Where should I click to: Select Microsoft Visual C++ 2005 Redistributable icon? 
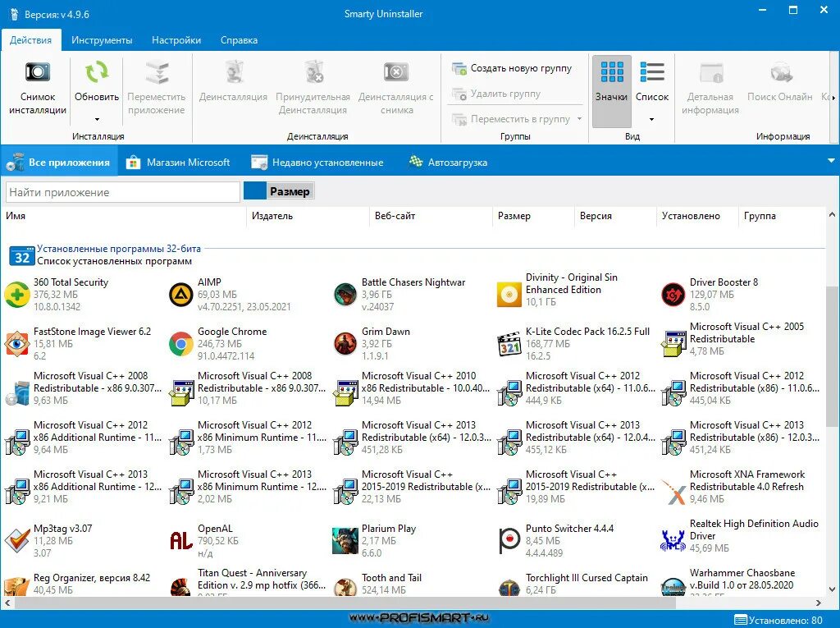(673, 344)
